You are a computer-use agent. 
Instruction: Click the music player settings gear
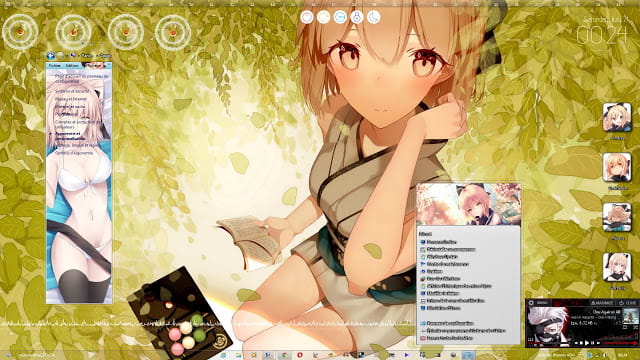pyautogui.click(x=531, y=303)
